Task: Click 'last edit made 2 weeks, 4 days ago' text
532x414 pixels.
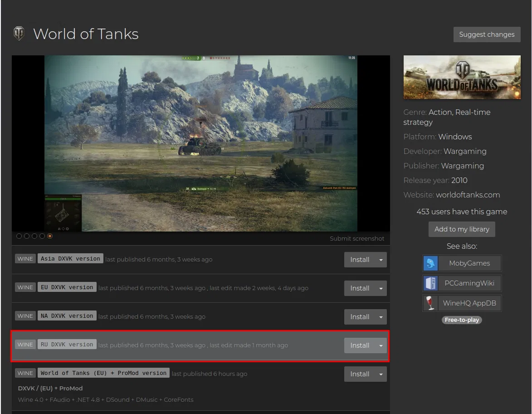Action: tap(259, 288)
